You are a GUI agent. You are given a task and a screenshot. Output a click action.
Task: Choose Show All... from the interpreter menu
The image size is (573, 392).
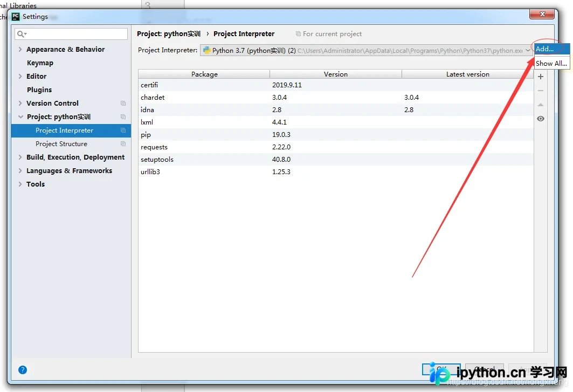pos(552,63)
